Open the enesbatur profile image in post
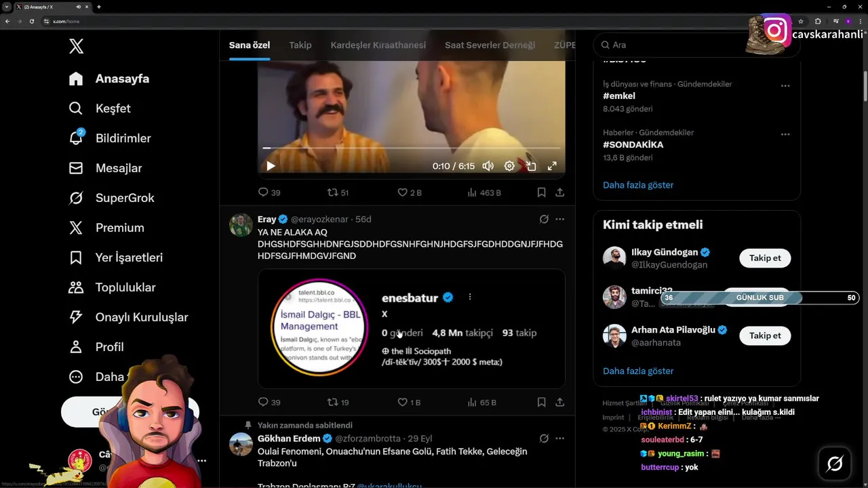This screenshot has height=488, width=868. pyautogui.click(x=319, y=327)
